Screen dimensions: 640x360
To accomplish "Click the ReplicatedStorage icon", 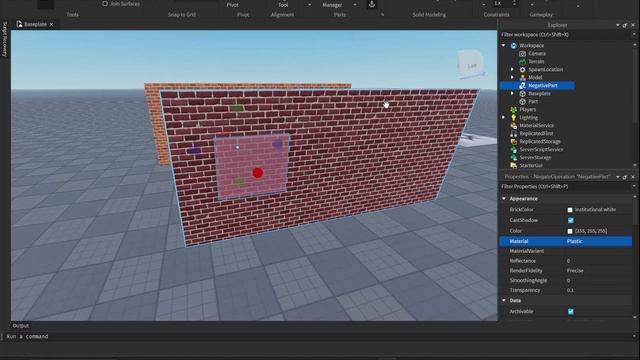I will point(513,142).
